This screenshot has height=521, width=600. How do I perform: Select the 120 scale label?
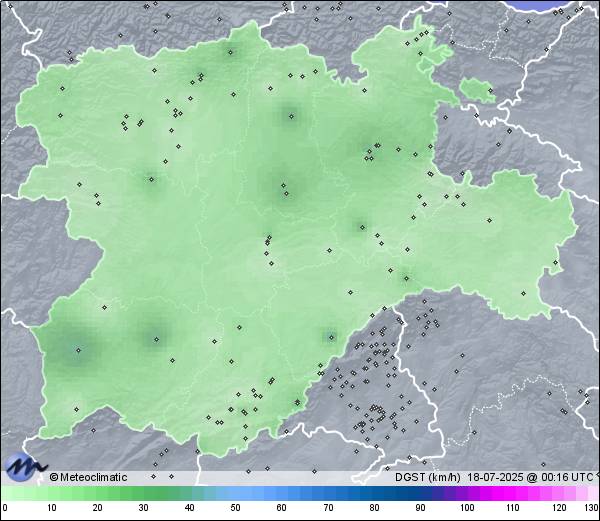point(559,508)
